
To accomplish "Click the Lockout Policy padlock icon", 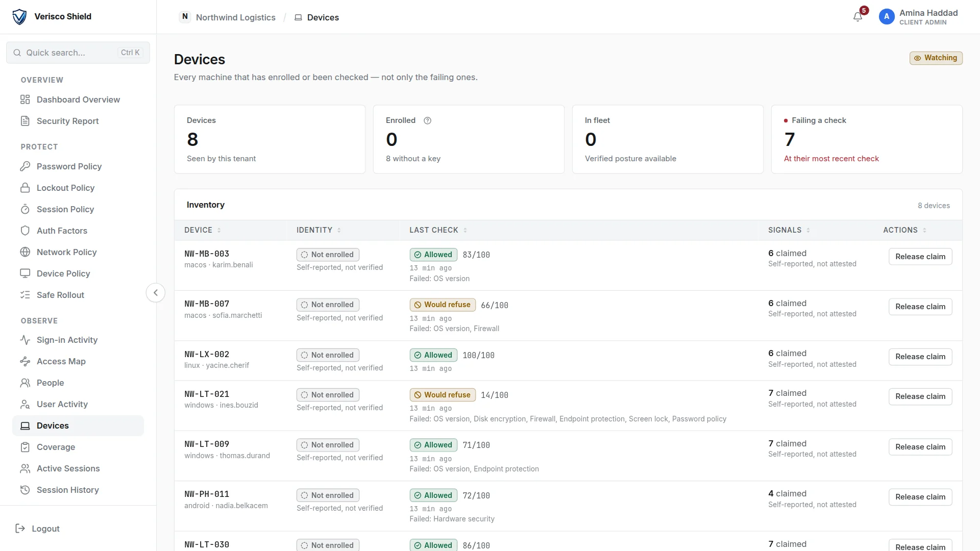I will point(25,188).
